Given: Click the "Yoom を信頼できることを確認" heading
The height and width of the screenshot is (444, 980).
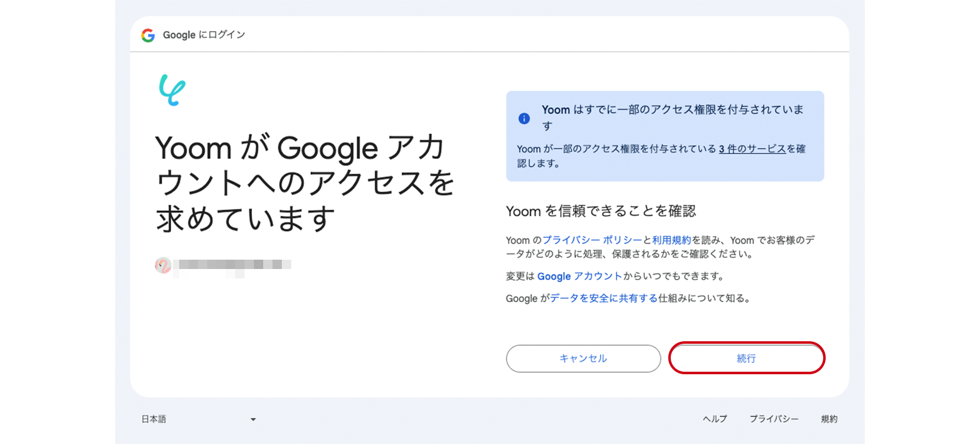Looking at the screenshot, I should pos(600,211).
